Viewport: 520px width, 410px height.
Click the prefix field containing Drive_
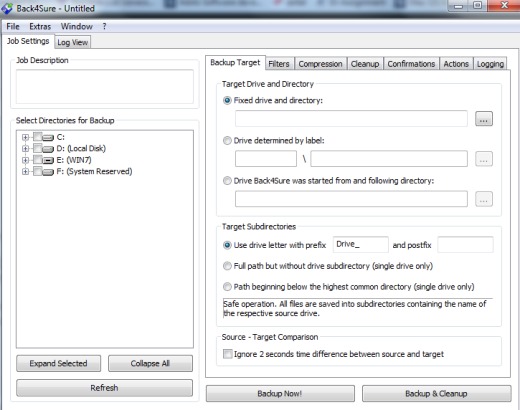click(x=361, y=245)
